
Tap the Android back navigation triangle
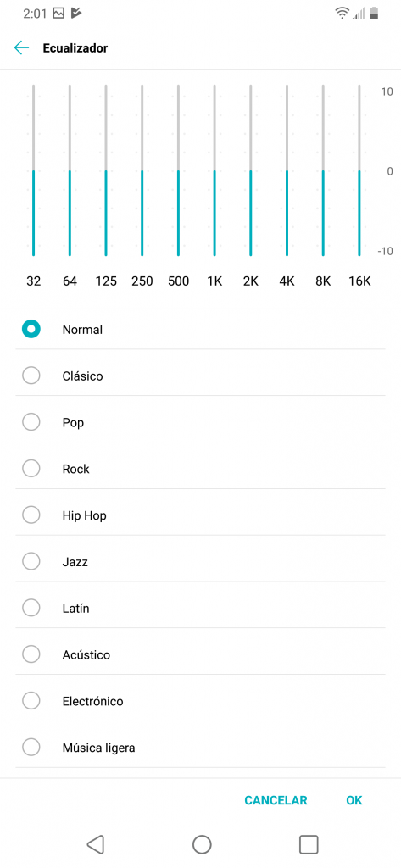[x=95, y=844]
